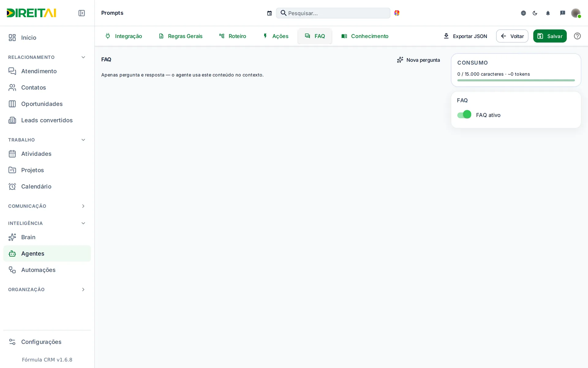Expand the Organização section
588x368 pixels.
pyautogui.click(x=47, y=289)
